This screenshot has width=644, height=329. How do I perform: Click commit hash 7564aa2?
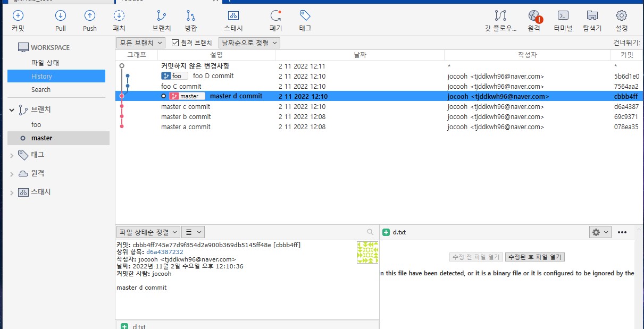[626, 86]
